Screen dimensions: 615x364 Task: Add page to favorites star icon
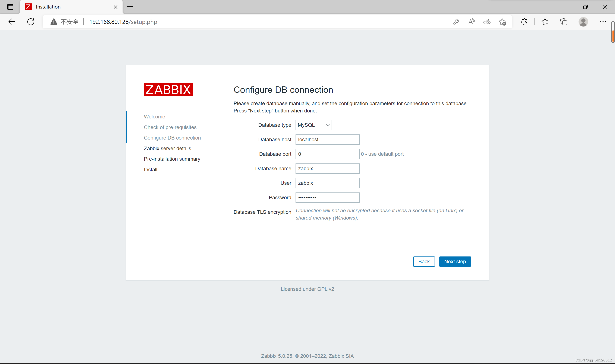pos(502,22)
